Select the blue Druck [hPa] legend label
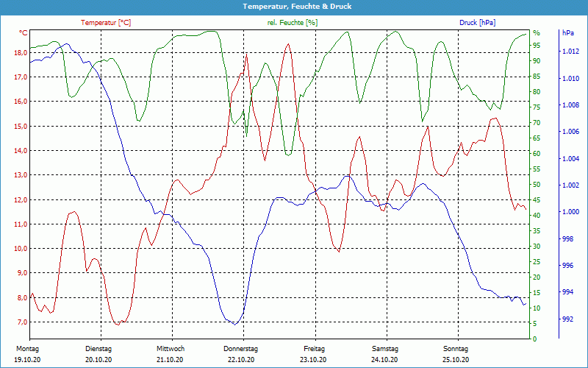The height and width of the screenshot is (368, 588). point(477,23)
